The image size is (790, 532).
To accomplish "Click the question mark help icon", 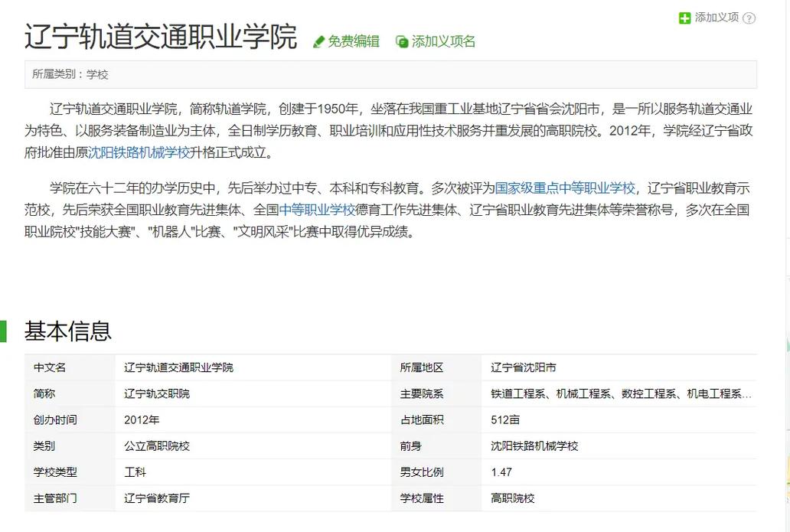I will click(x=749, y=18).
